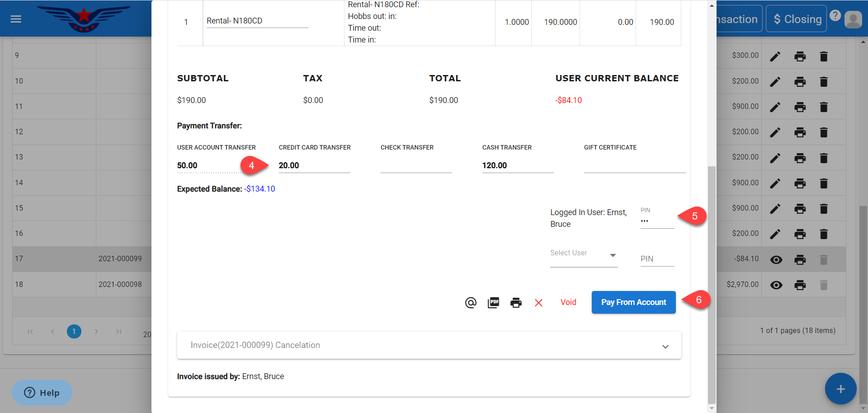This screenshot has width=868, height=413.
Task: Click the Pay From Account button
Action: [633, 302]
